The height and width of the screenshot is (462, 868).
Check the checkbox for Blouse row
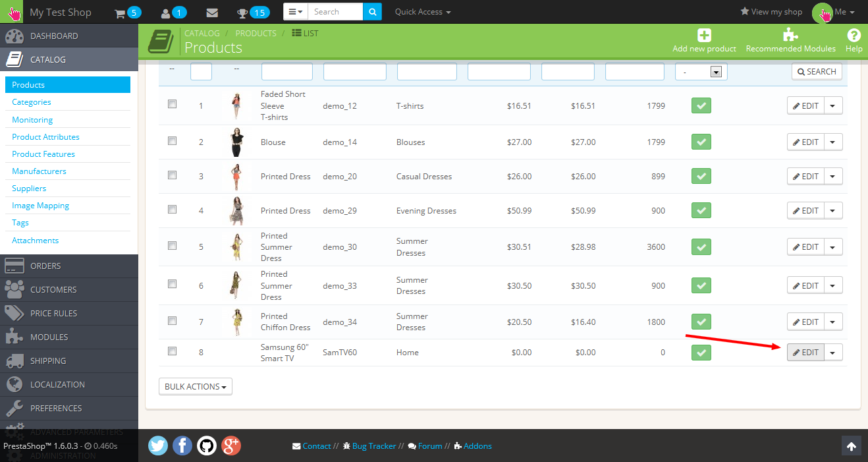point(173,141)
